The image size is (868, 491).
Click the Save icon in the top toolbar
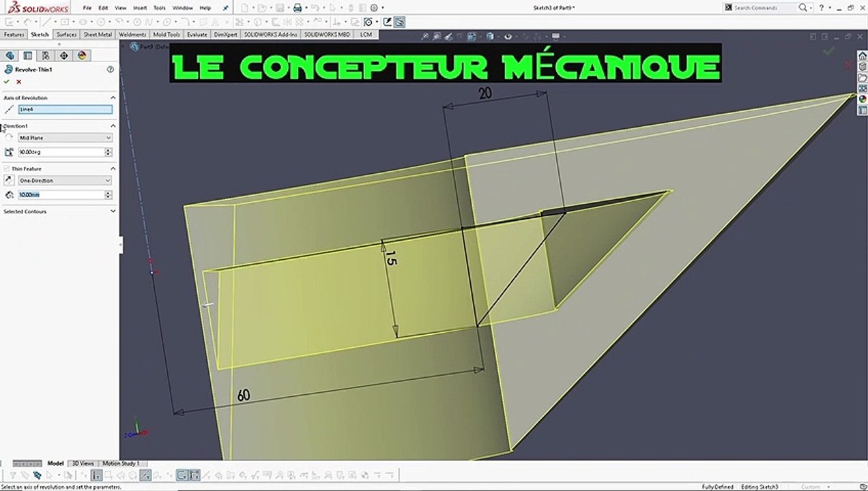tap(280, 8)
